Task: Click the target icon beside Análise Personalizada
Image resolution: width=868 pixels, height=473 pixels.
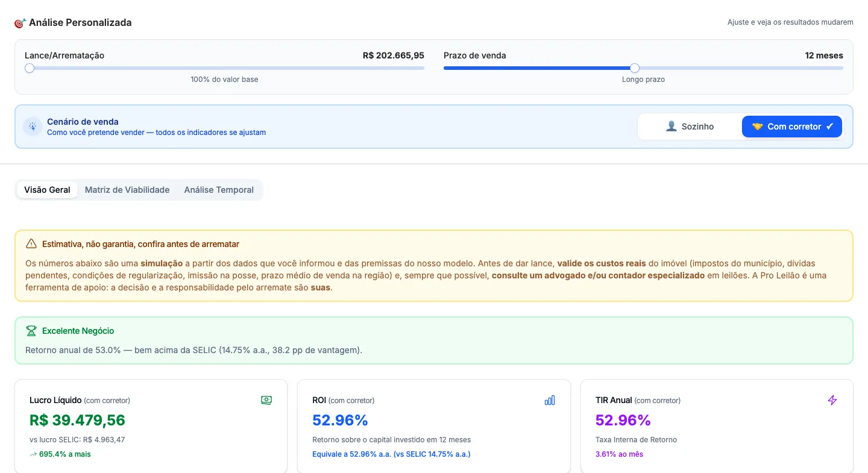Action: 20,23
